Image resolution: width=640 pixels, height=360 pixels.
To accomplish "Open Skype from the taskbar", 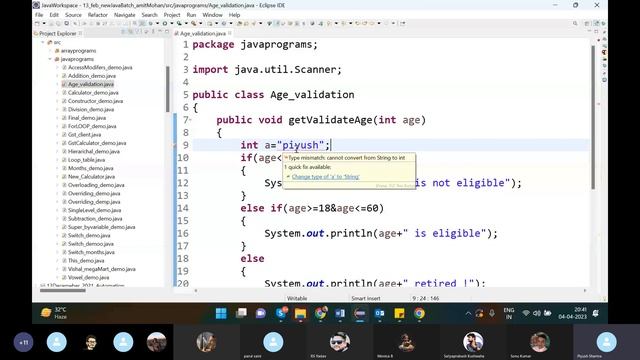I will 281,313.
